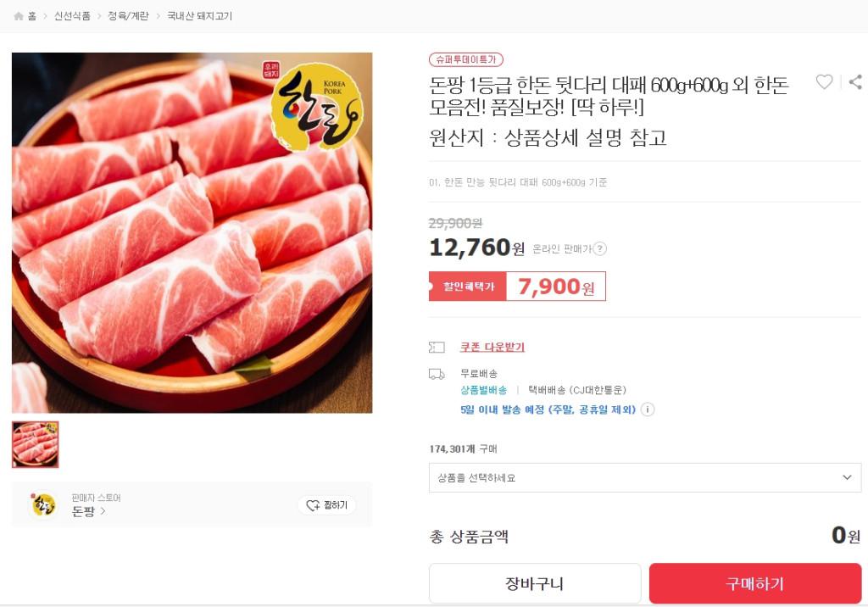Click the home icon in breadcrumb
Screen dimensions: 868x607
[x=19, y=16]
